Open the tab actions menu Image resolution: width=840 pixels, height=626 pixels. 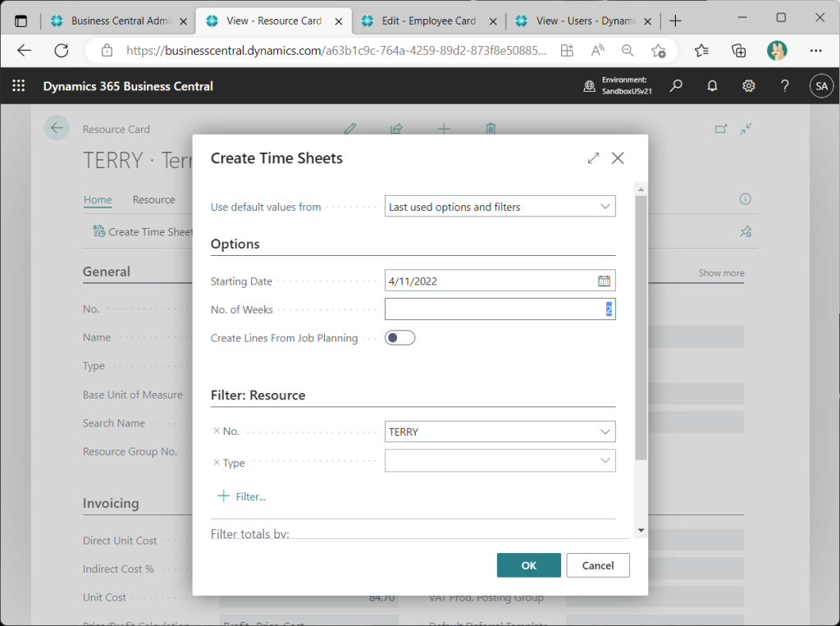click(x=21, y=21)
